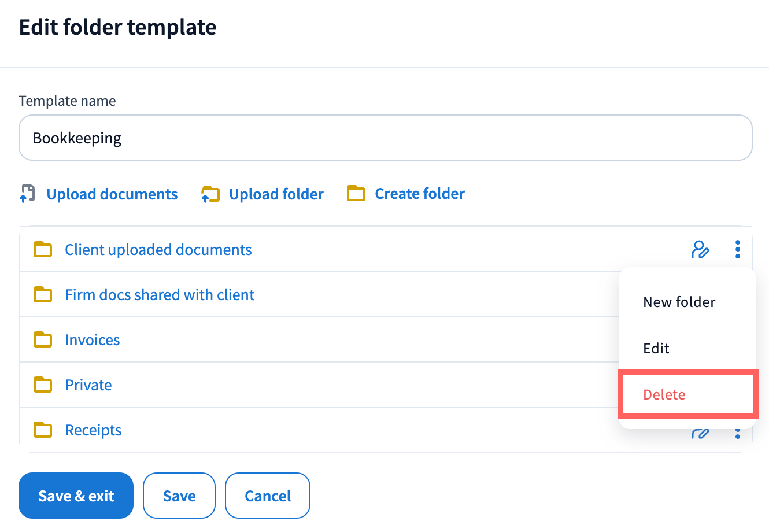Choose New folder from the context menu
Screen dimensions: 769x532
click(x=679, y=302)
